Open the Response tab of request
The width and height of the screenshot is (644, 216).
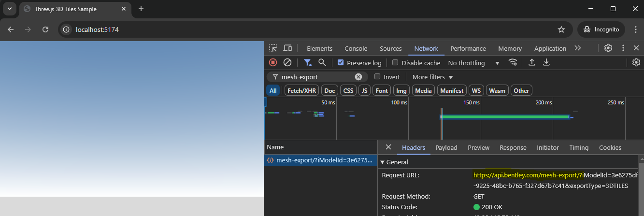pyautogui.click(x=513, y=147)
